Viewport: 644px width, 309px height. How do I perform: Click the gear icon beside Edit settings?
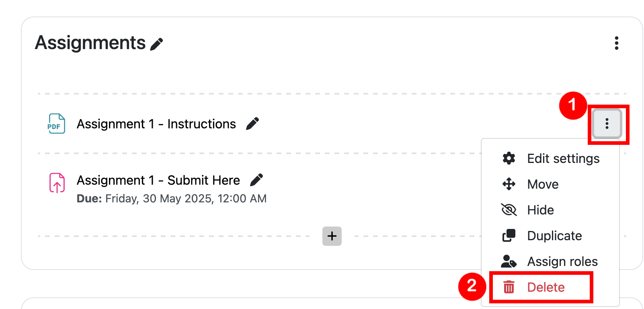[509, 159]
